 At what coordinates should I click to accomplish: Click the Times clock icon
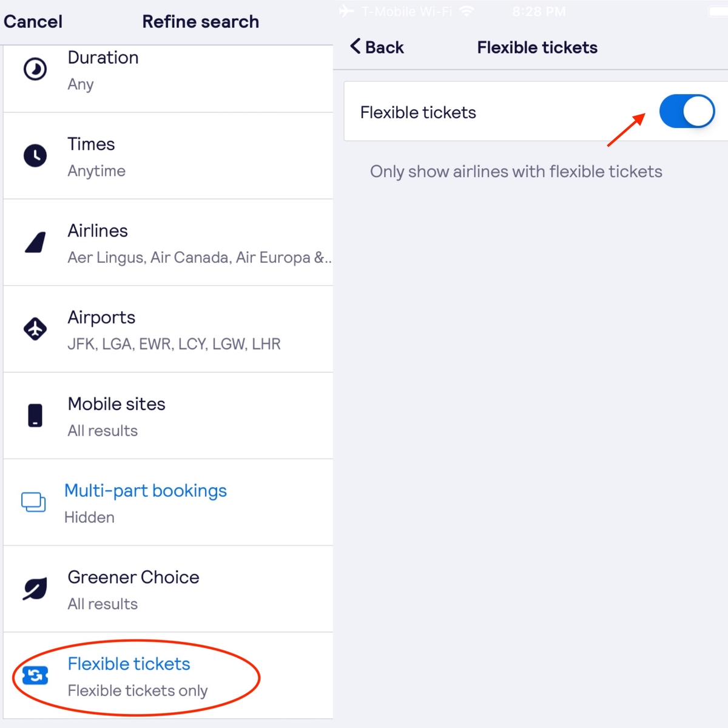(35, 156)
